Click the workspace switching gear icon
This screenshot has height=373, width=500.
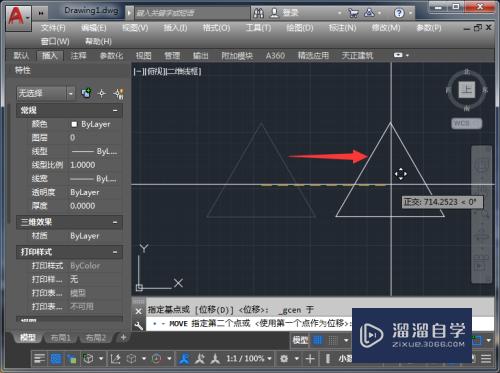[x=284, y=359]
